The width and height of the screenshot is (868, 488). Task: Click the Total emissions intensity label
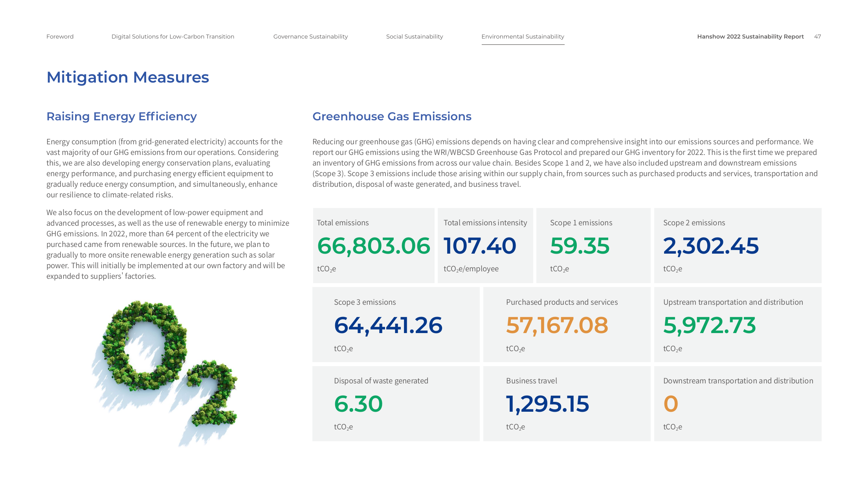click(485, 223)
